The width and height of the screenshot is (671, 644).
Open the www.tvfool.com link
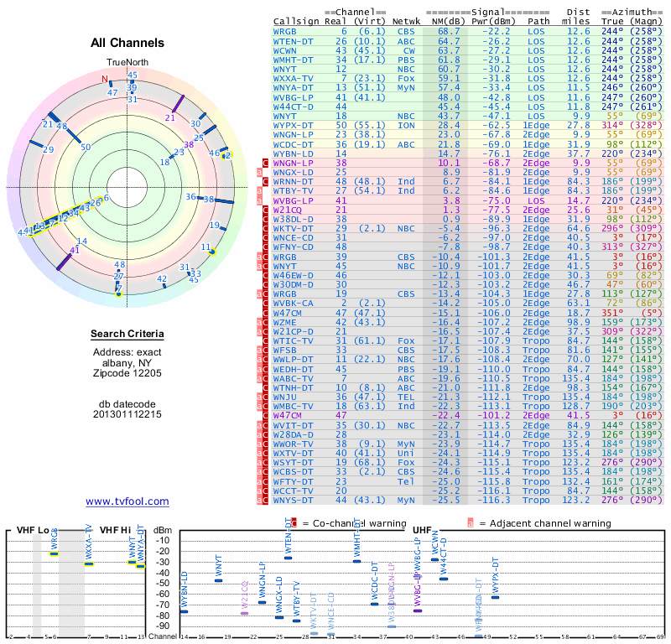point(127,501)
